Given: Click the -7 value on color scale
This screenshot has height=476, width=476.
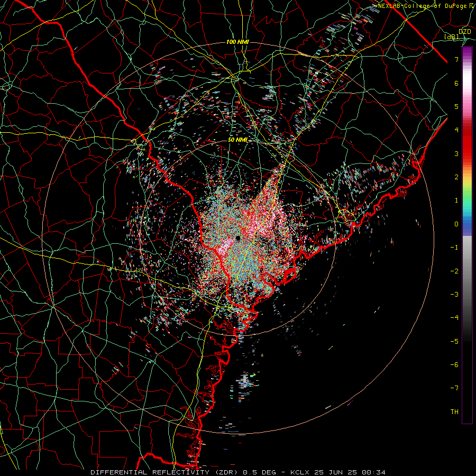Looking at the screenshot, I should (454, 388).
